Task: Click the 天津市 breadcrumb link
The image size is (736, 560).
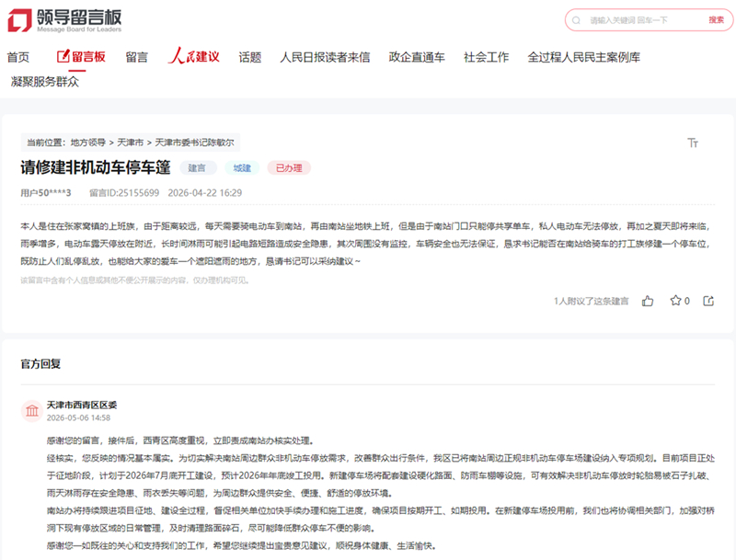Action: click(x=130, y=143)
